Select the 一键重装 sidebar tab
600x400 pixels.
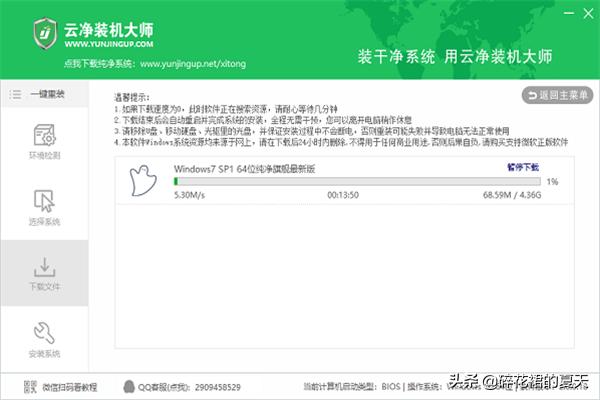coord(44,94)
